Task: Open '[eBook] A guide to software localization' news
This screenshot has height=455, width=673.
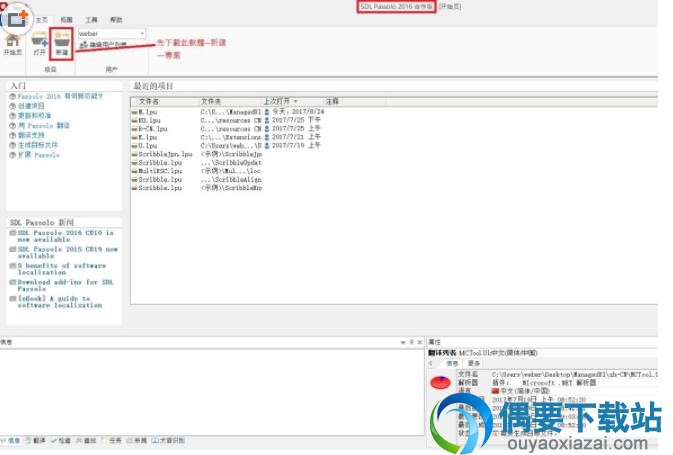Action: point(60,302)
